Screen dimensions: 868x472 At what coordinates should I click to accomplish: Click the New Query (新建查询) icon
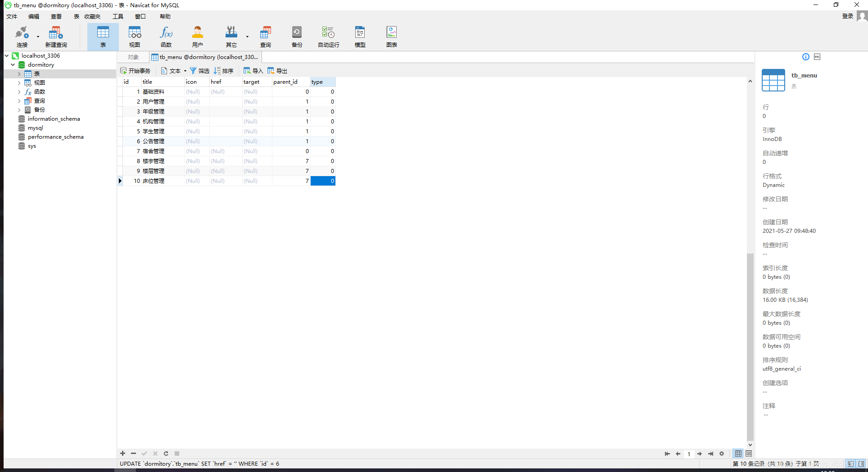pos(56,37)
